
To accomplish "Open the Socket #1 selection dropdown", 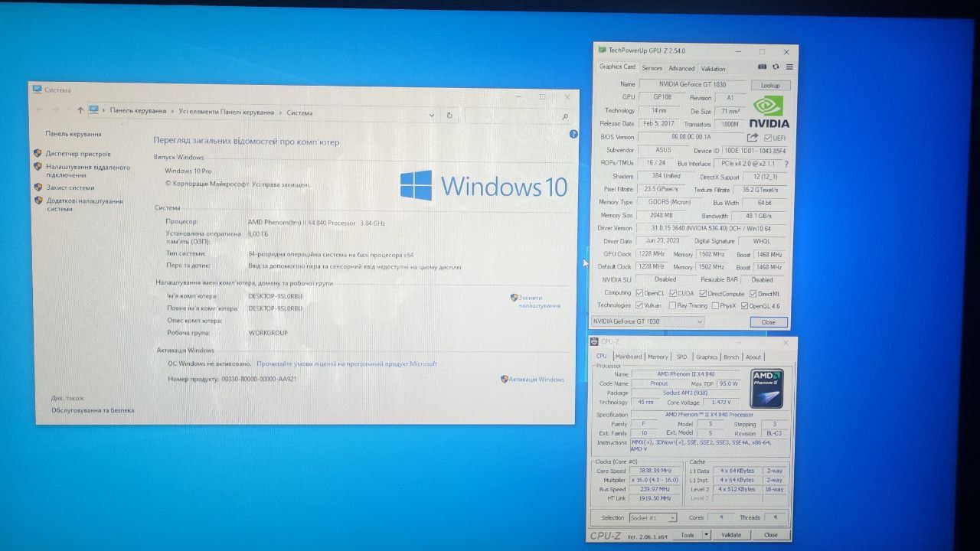I will click(x=653, y=517).
